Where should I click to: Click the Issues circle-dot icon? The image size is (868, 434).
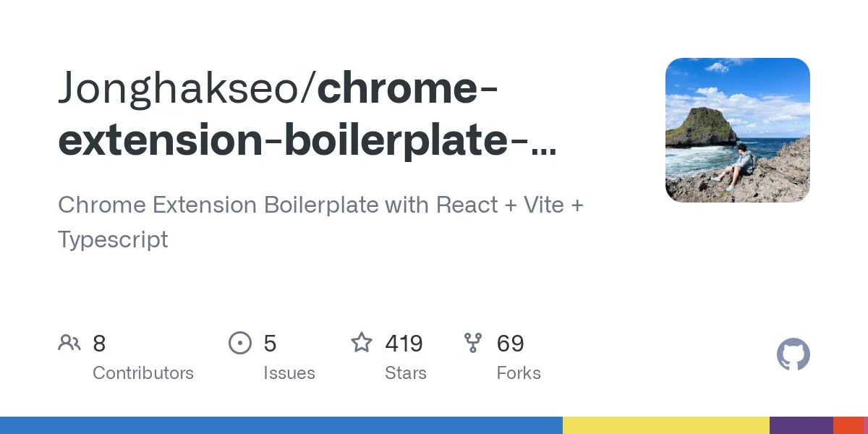pos(239,343)
